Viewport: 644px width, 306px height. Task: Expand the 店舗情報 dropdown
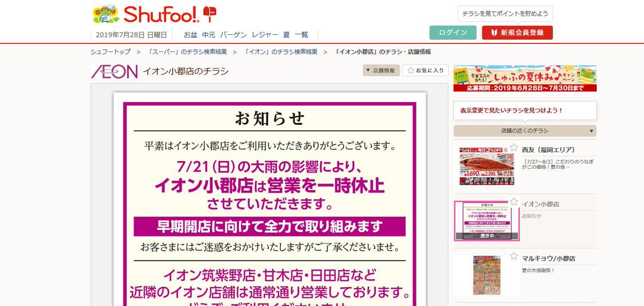tap(381, 70)
